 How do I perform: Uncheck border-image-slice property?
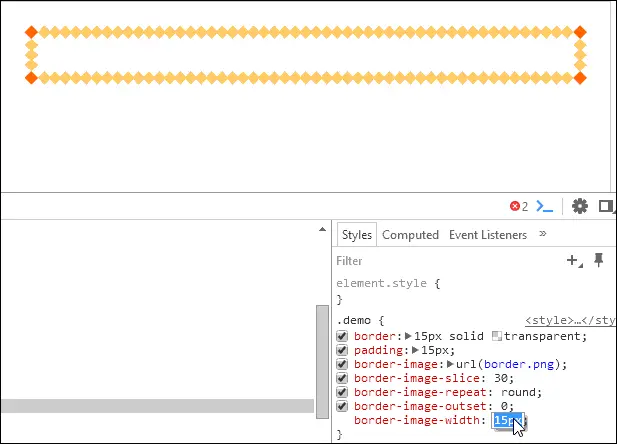[x=342, y=378]
